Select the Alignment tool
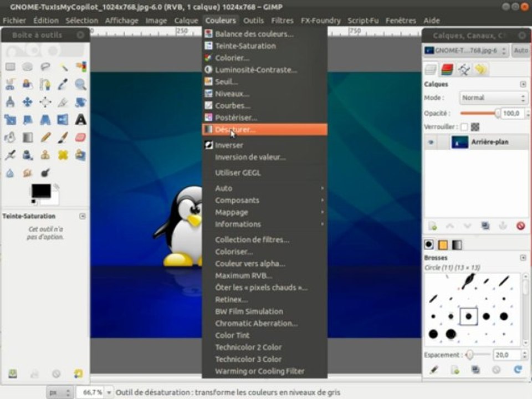 (45, 102)
